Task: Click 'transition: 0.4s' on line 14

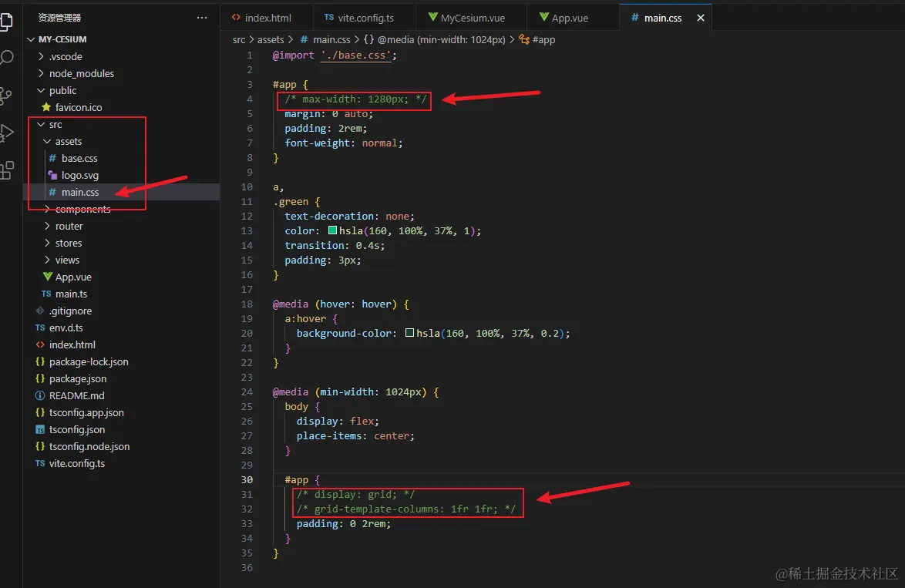Action: (335, 245)
